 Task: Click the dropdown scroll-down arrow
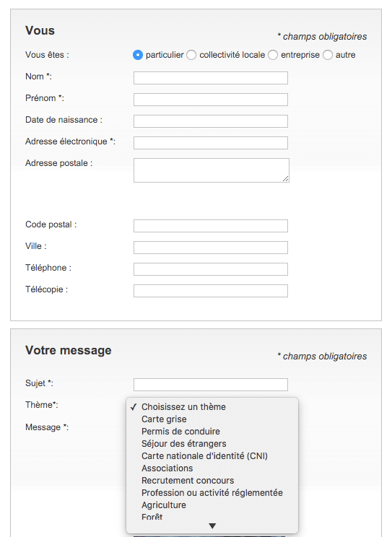(212, 525)
